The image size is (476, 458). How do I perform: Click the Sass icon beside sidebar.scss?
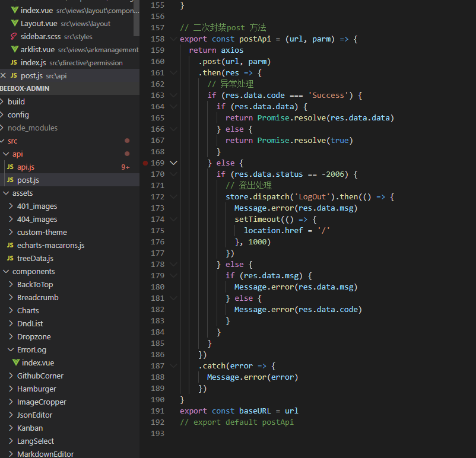pos(15,37)
